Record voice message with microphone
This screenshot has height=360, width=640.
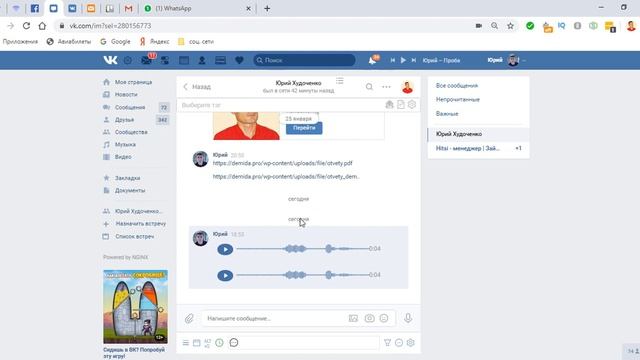tap(408, 318)
